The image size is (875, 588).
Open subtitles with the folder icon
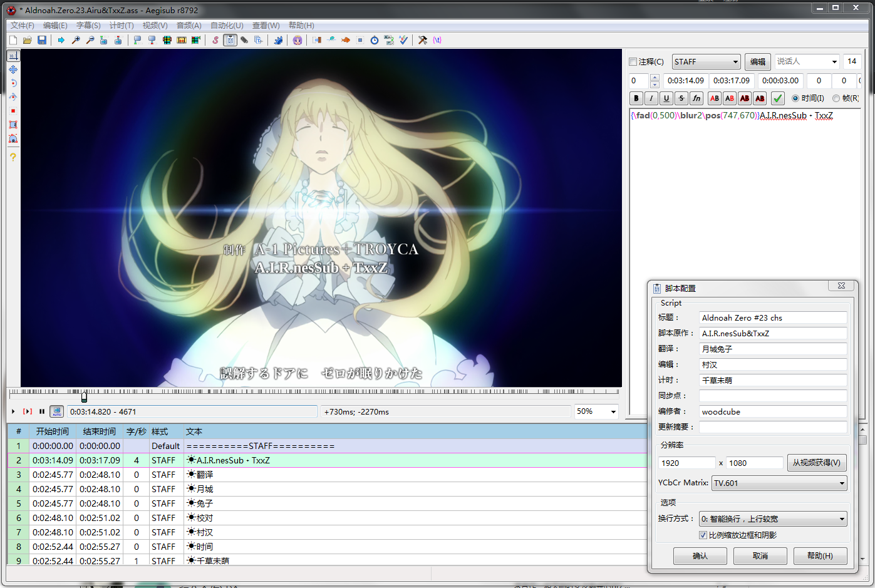(x=28, y=40)
